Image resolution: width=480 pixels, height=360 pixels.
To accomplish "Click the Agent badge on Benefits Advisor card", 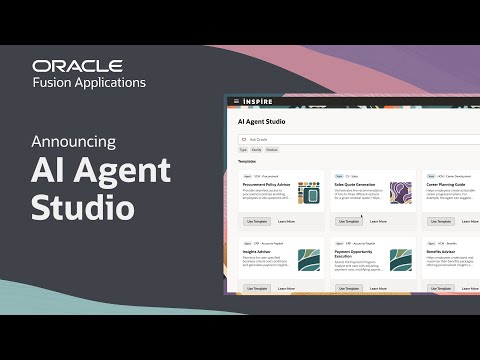I will point(431,243).
